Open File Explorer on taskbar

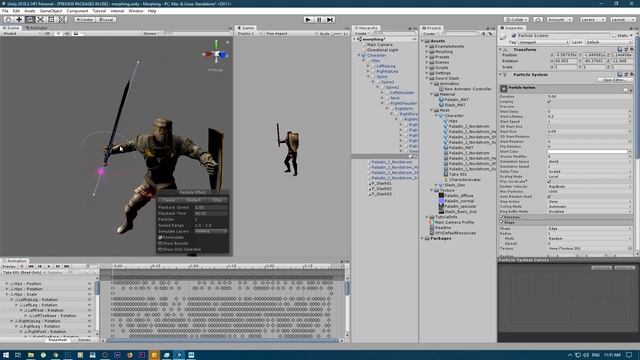(x=31, y=355)
